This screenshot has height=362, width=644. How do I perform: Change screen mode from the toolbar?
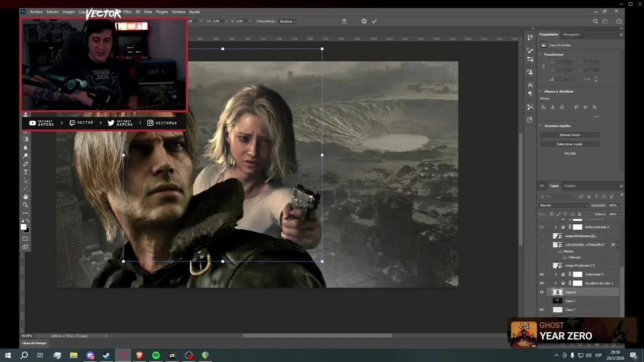[26, 247]
